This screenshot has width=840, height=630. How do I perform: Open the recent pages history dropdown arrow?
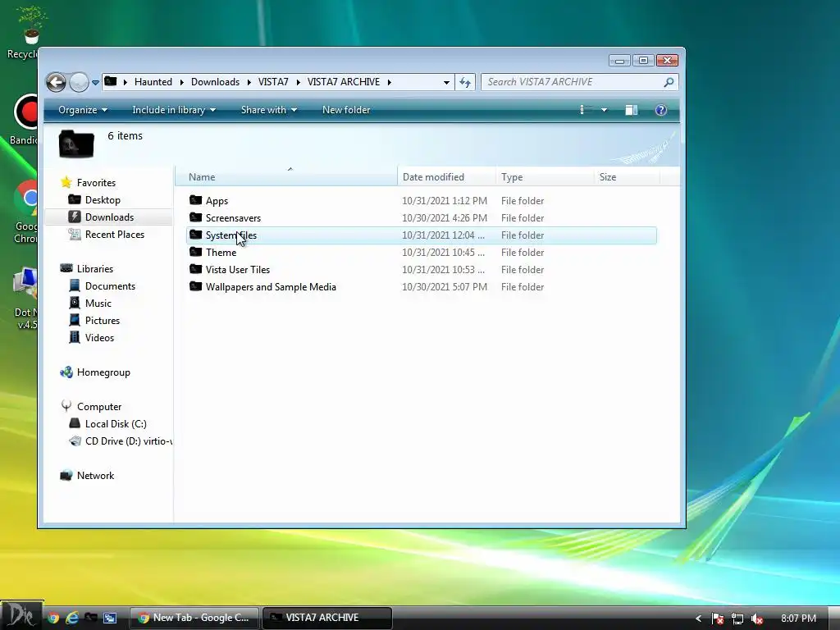point(95,83)
